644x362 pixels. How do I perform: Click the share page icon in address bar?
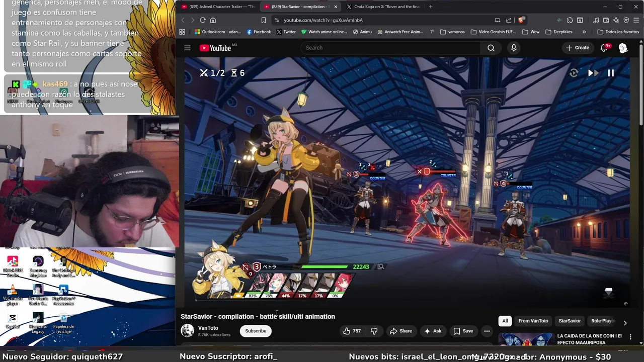509,20
